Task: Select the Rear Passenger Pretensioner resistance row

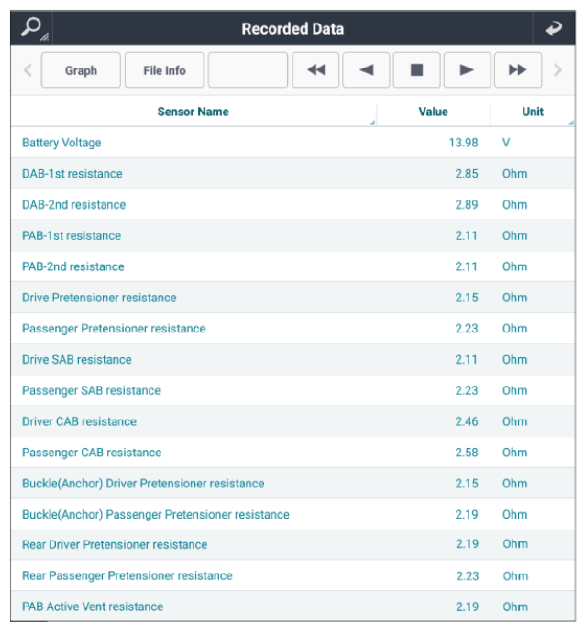Action: click(293, 575)
